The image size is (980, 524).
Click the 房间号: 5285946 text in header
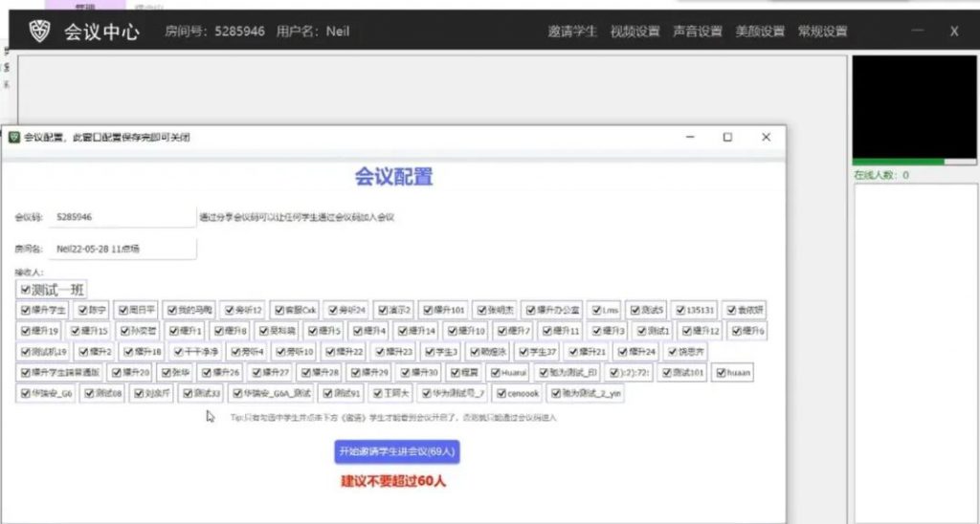click(214, 32)
